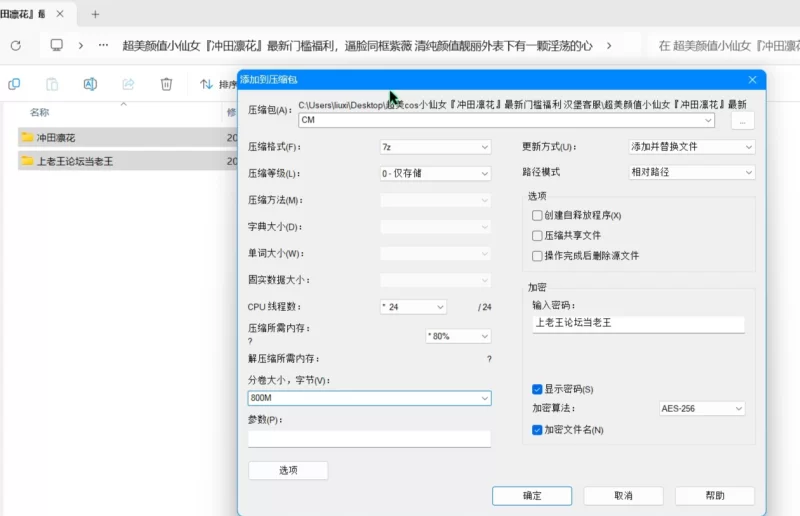800x516 pixels.
Task: Close the add-to-archive dialog
Action: [x=753, y=80]
